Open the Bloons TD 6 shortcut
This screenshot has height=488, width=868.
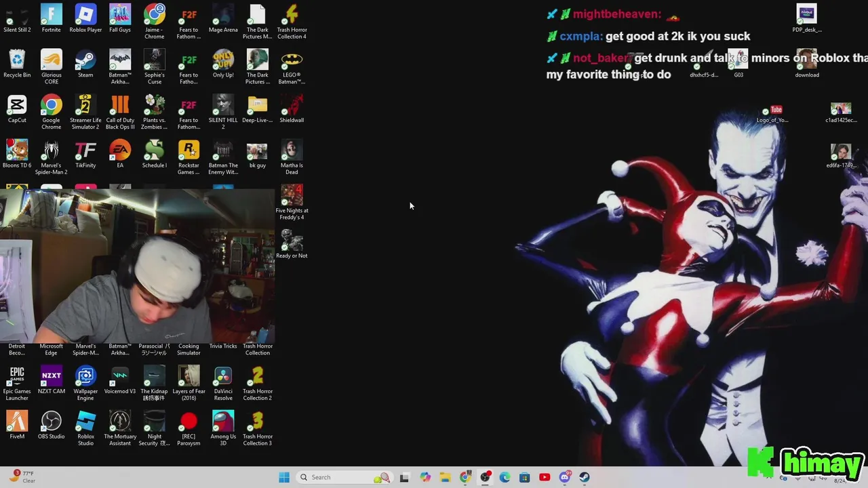[x=17, y=155]
